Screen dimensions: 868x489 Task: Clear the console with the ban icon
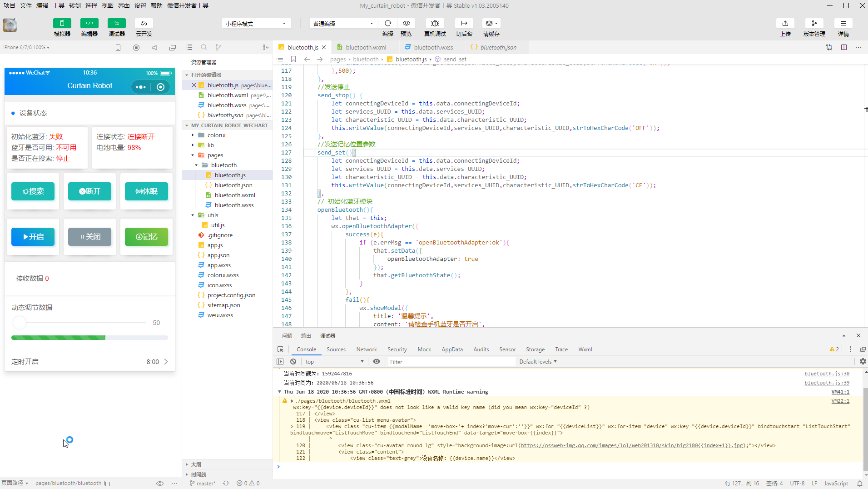point(293,362)
